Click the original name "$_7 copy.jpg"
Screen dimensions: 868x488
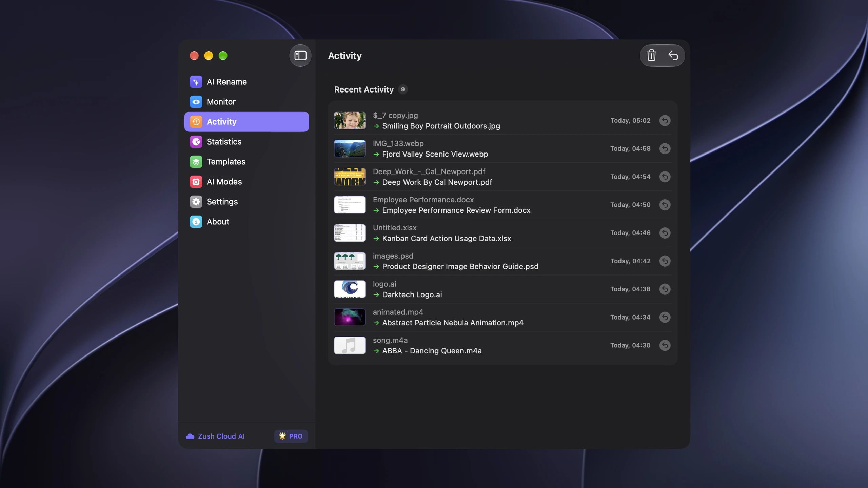395,116
